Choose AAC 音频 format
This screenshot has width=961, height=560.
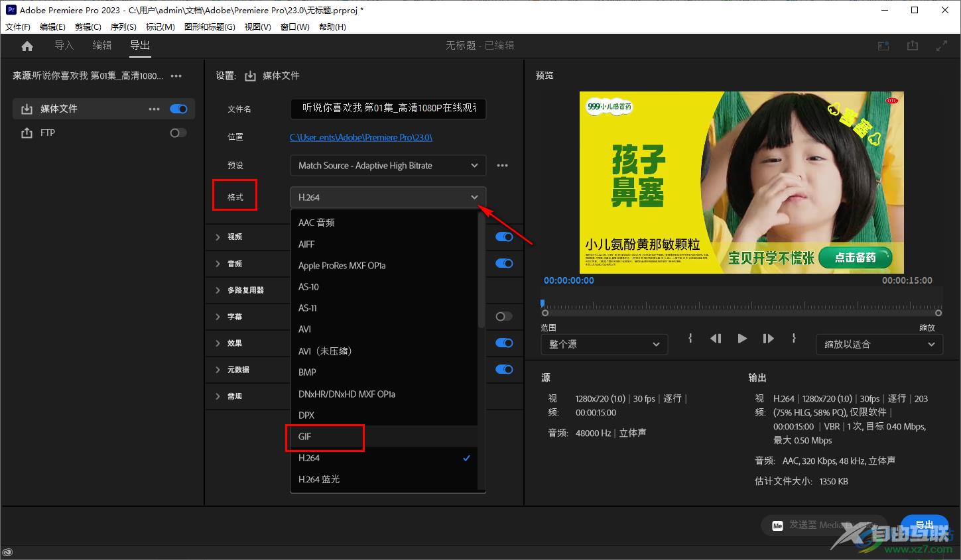tap(384, 223)
